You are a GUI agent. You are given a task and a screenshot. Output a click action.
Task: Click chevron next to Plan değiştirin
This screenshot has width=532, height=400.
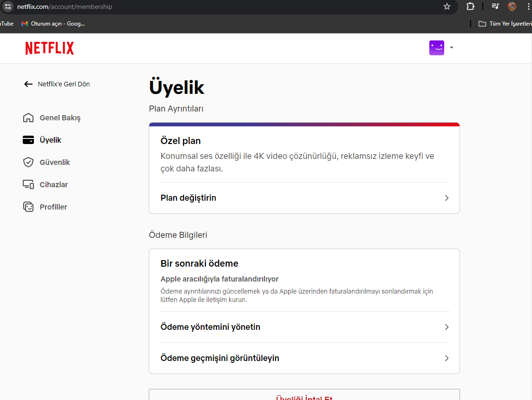coord(447,198)
